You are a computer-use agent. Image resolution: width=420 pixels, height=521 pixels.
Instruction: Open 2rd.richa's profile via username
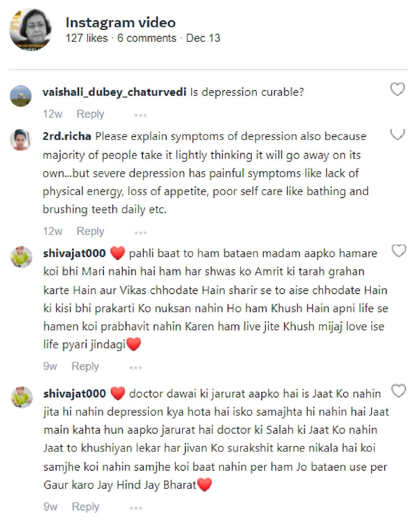67,136
